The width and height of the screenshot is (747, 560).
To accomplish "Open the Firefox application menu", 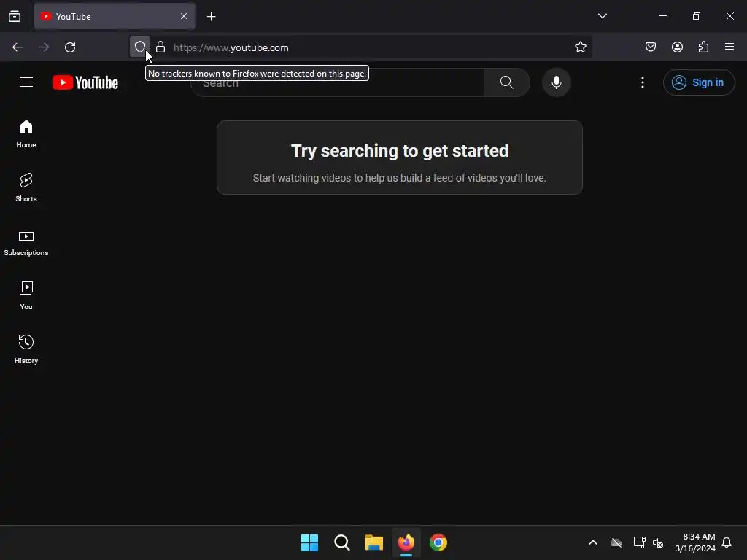I will (729, 47).
